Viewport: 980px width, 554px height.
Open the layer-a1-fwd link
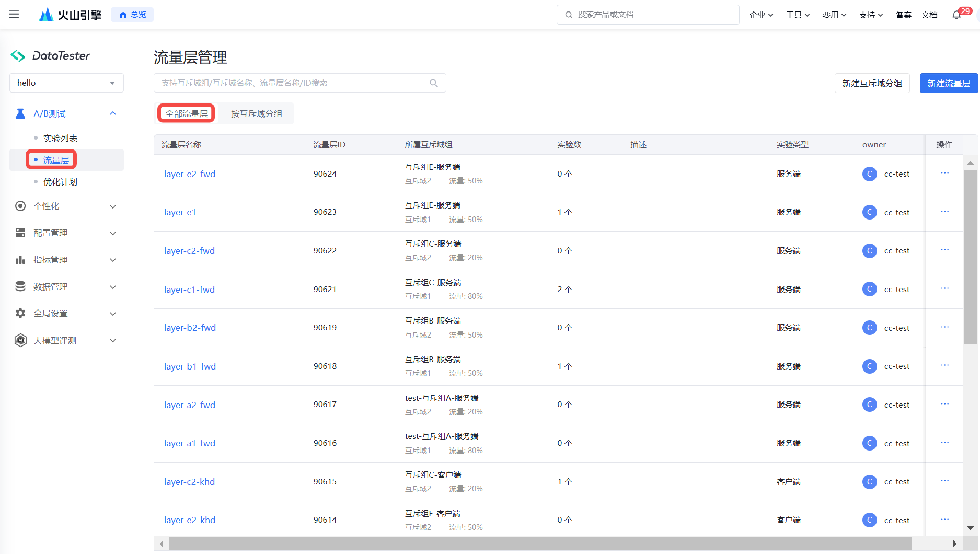[190, 443]
